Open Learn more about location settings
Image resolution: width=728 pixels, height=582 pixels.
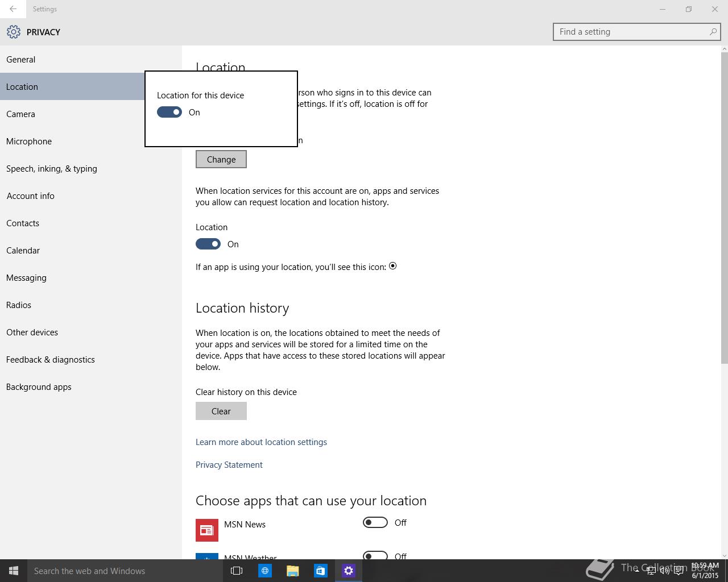[261, 442]
